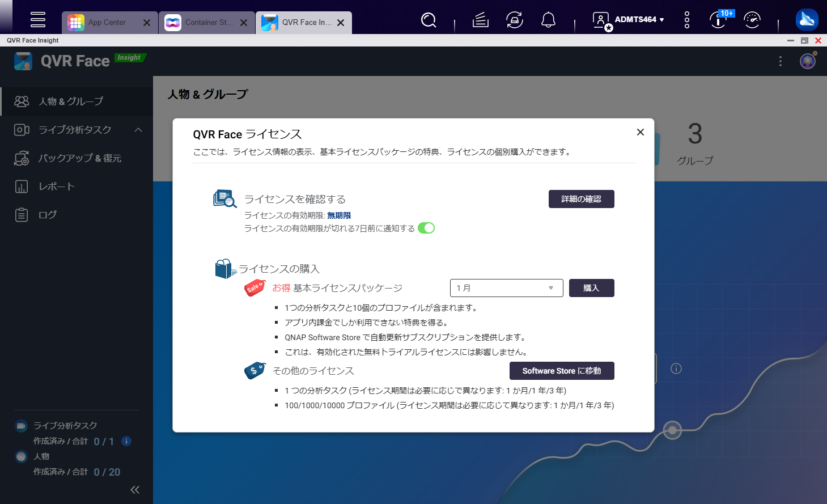The width and height of the screenshot is (827, 504).
Task: Open 人物＆グループ in the sidebar
Action: point(77,101)
